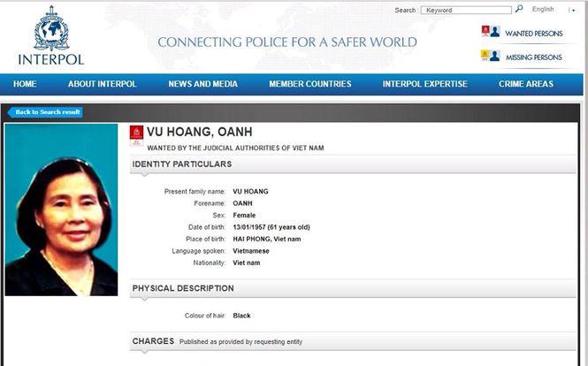The image size is (588, 366).
Task: Click the wanted person's photo
Action: click(61, 210)
